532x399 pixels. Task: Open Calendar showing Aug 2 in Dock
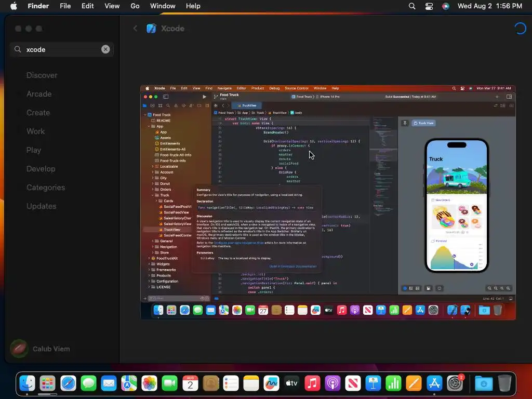190,383
